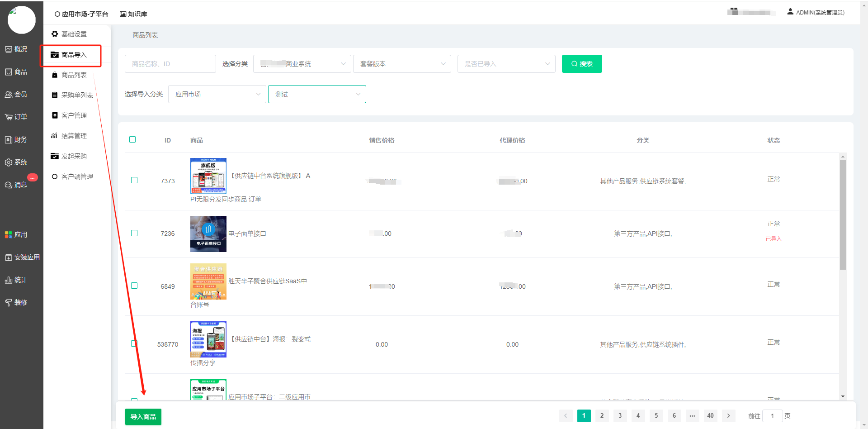Click the 系统 gear icon
The image size is (868, 429).
(x=9, y=162)
